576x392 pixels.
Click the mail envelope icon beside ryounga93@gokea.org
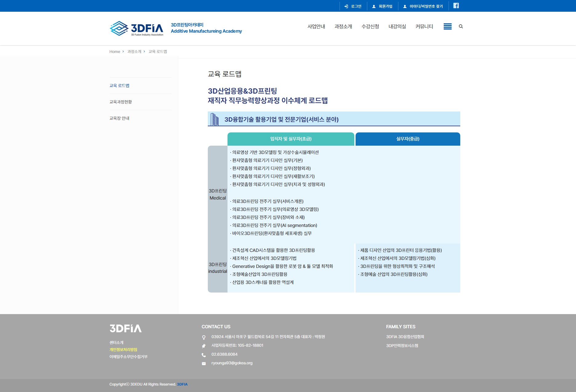tap(203, 363)
